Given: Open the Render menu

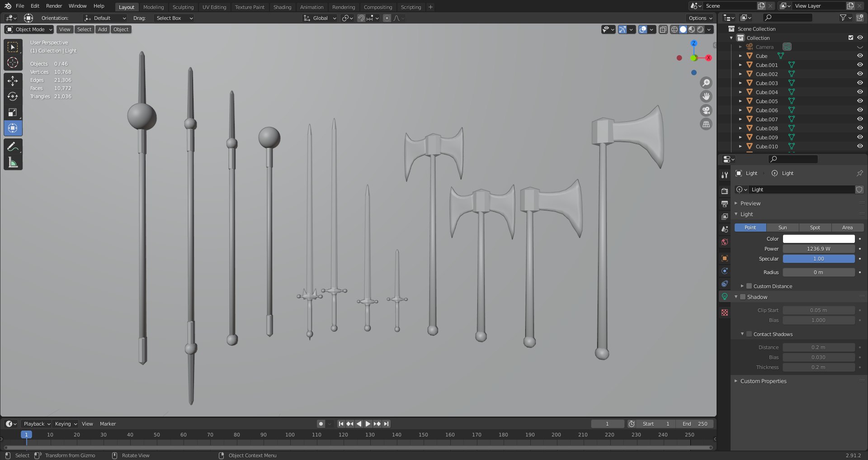Looking at the screenshot, I should coord(54,6).
